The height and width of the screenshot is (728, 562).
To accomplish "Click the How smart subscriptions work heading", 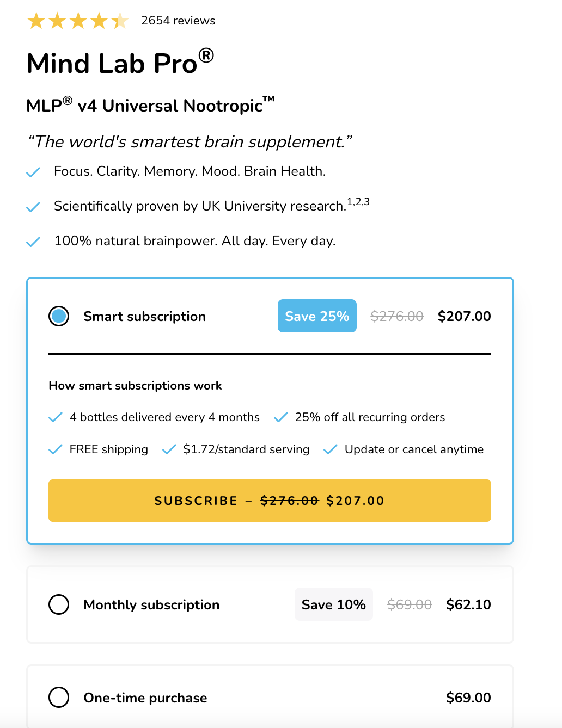I will pos(135,386).
